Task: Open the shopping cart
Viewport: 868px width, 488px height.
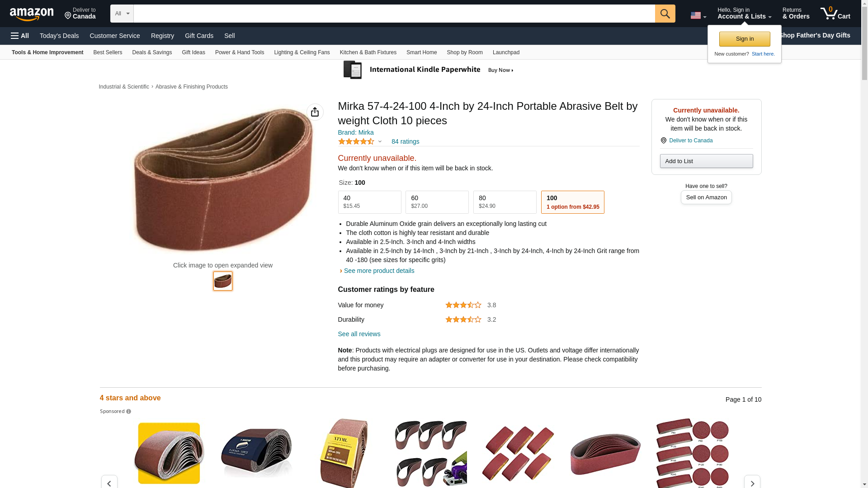Action: coord(835,14)
